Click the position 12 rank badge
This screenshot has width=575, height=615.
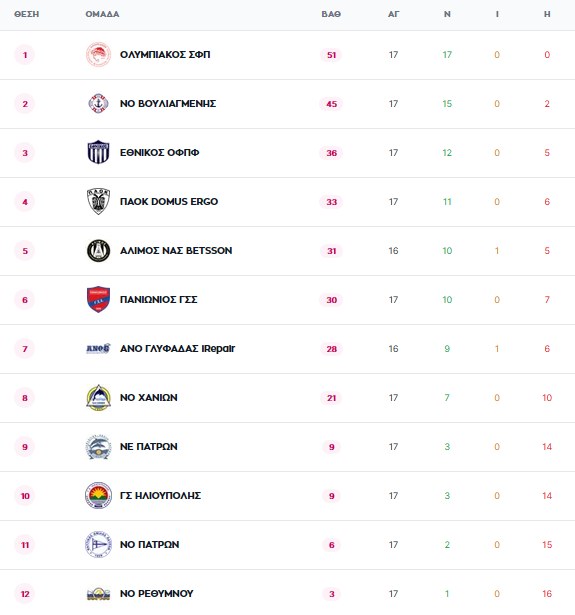tap(25, 594)
